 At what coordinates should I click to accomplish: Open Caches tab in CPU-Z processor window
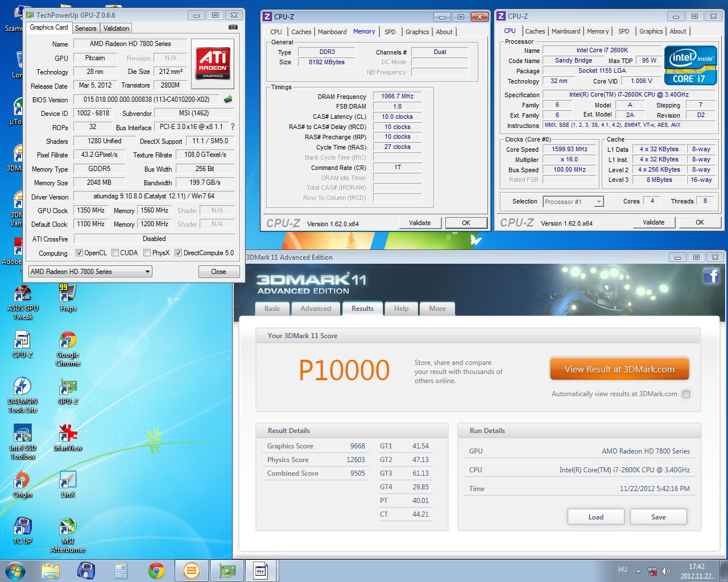(535, 31)
